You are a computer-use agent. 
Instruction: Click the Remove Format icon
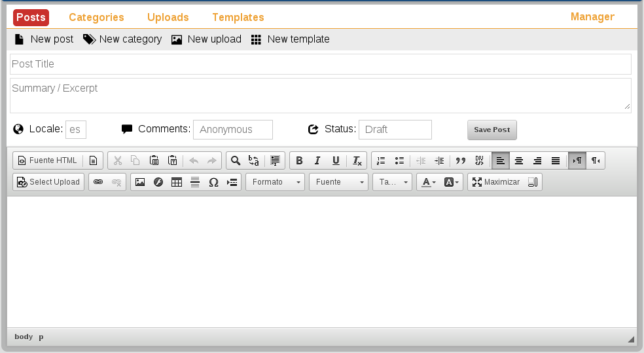pos(357,160)
